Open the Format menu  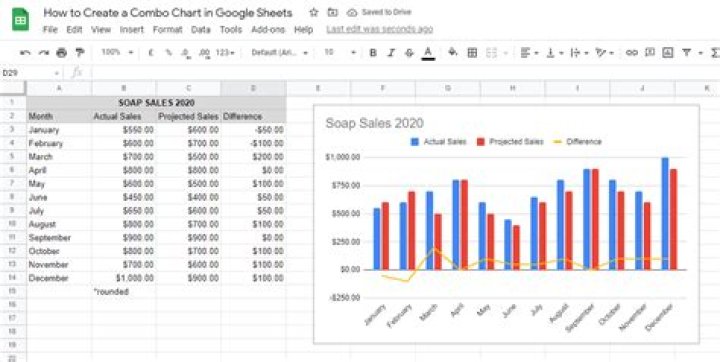click(x=168, y=29)
